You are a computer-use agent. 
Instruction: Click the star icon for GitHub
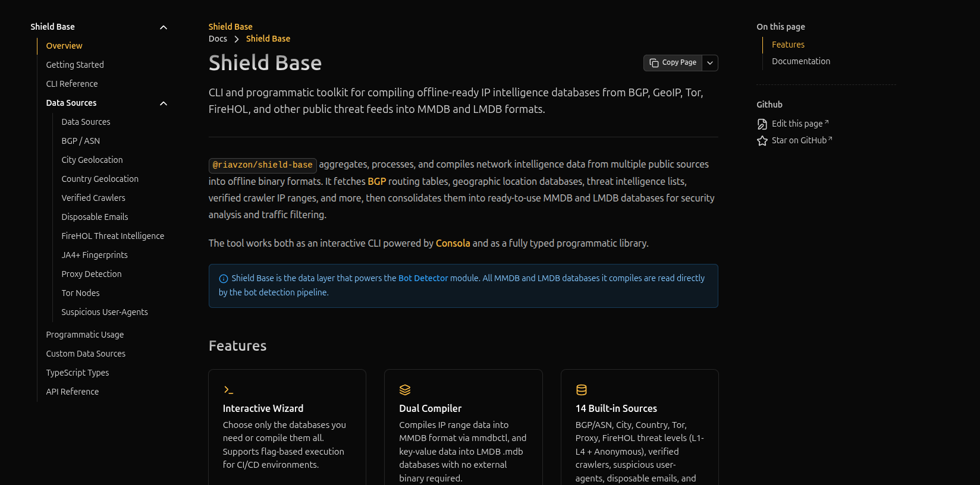point(762,141)
